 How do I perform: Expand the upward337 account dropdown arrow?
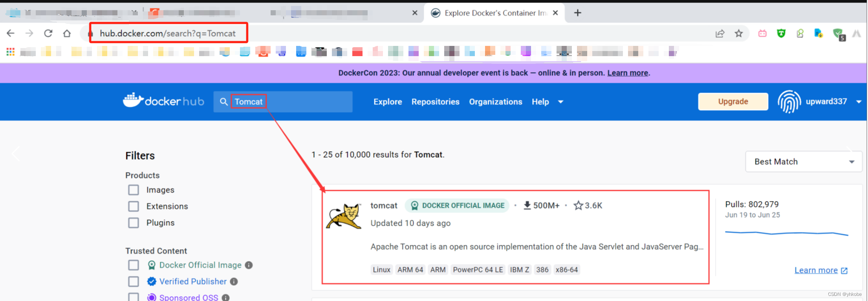[x=859, y=102]
